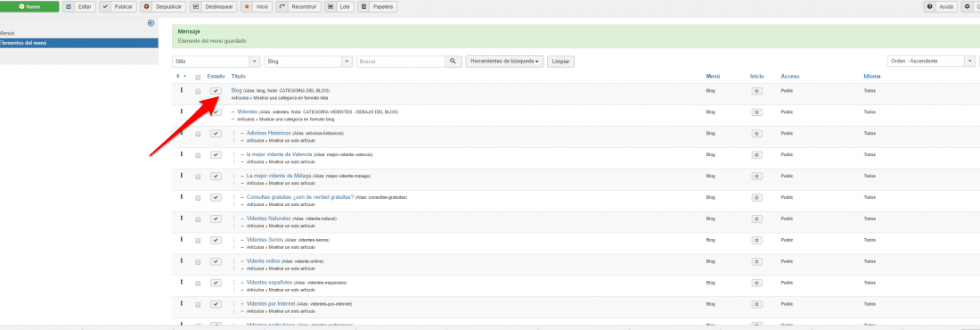Set Blog row as home via star

click(757, 92)
